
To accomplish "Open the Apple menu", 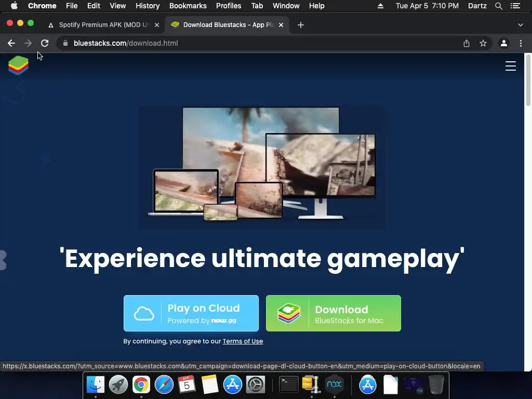I will [x=14, y=6].
